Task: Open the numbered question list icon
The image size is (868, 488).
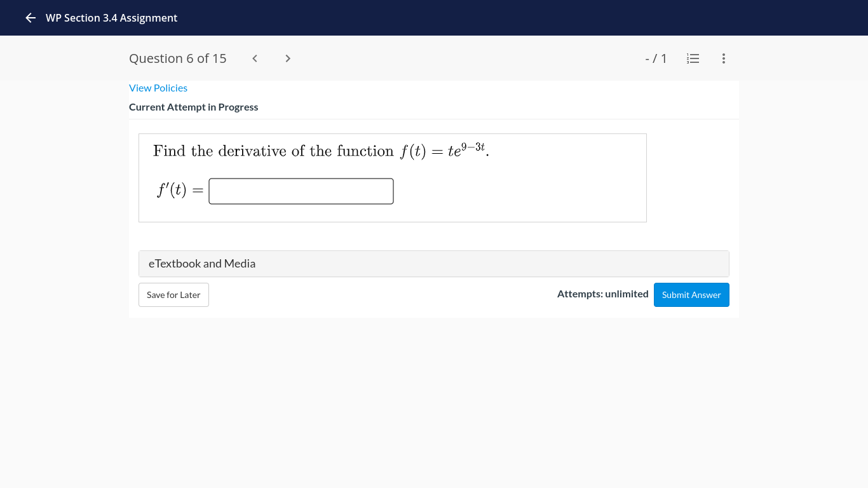Action: [x=693, y=58]
